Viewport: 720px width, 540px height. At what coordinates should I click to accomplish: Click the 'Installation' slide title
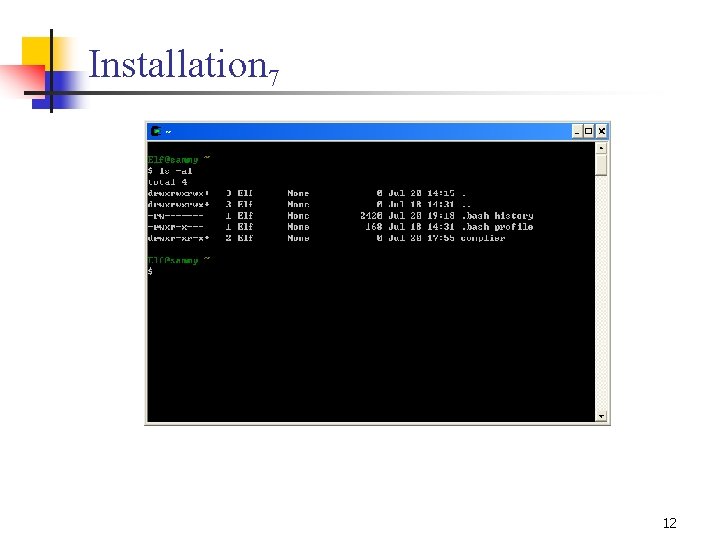pyautogui.click(x=178, y=64)
